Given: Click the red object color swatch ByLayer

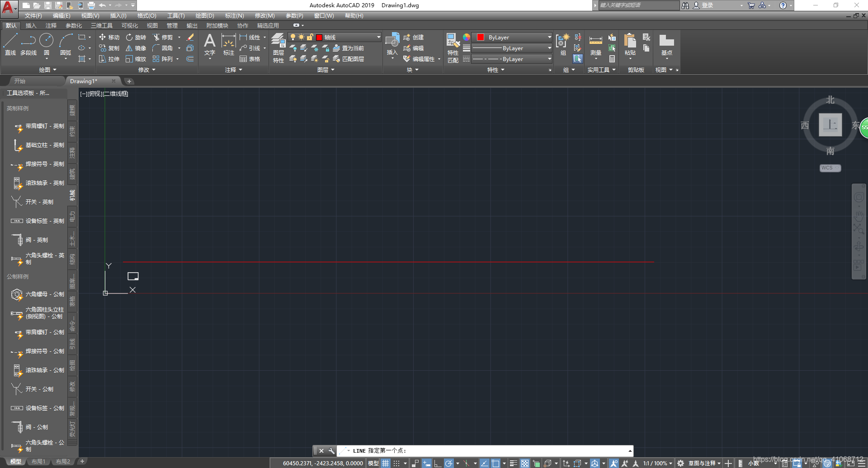Looking at the screenshot, I should point(481,37).
